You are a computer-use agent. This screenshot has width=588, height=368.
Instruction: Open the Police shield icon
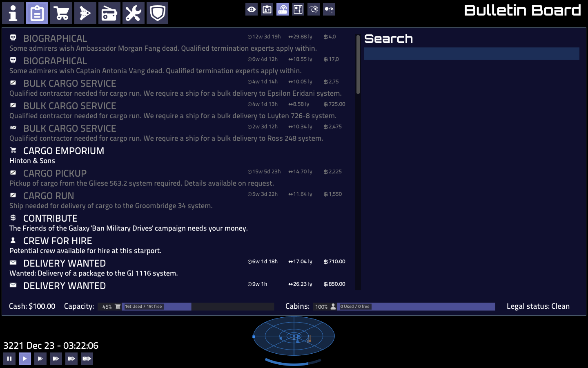(x=157, y=13)
